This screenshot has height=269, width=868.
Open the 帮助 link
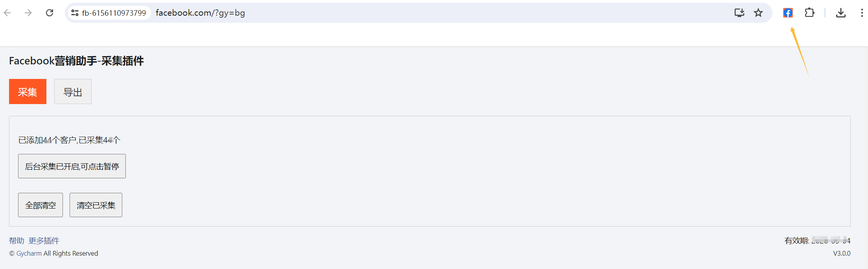(x=17, y=241)
